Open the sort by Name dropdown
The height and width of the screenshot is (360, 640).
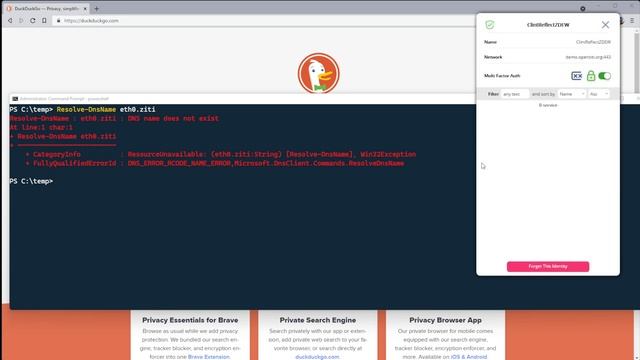(x=572, y=94)
